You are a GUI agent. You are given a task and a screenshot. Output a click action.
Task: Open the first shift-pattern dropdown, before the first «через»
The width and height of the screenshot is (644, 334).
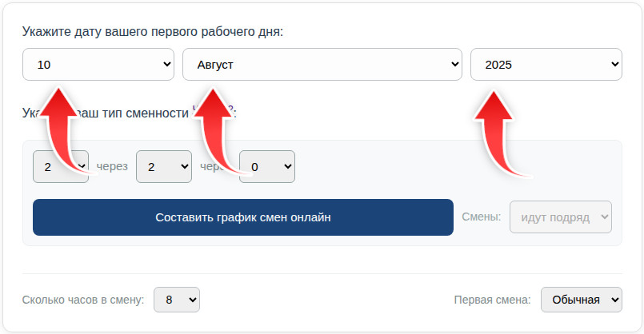(61, 166)
